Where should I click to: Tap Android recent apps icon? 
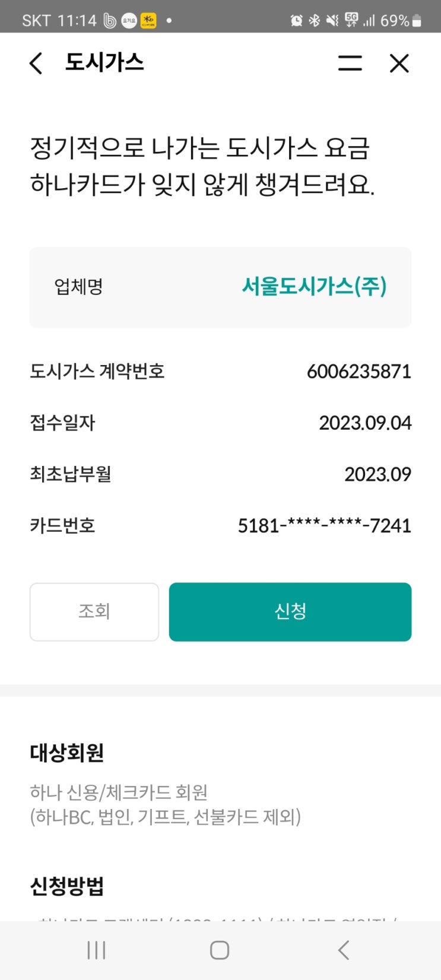(96, 950)
